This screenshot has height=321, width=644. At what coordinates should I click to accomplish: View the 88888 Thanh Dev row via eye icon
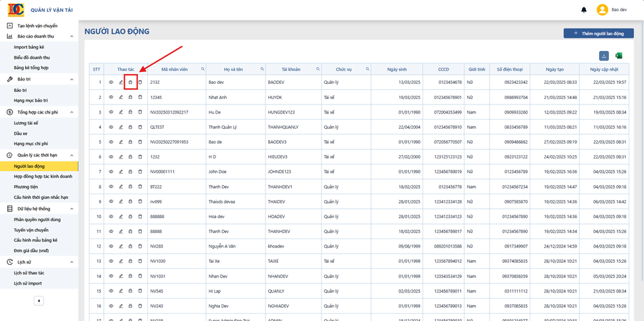111,231
